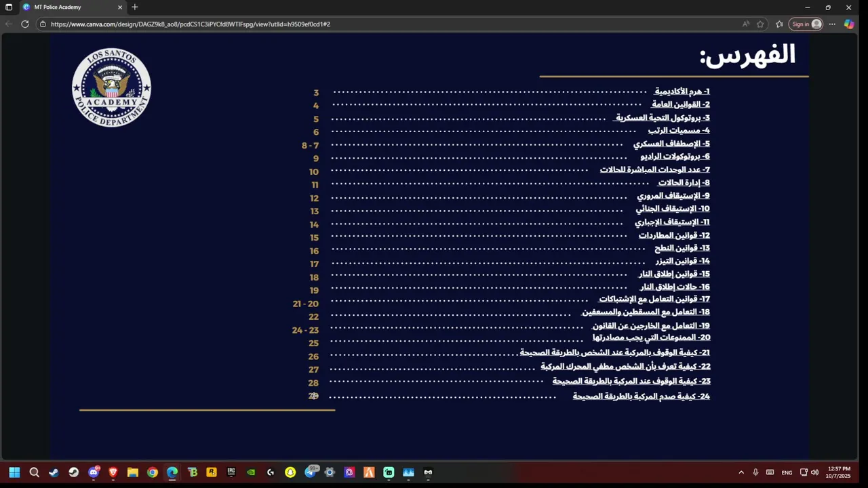Viewport: 868px width, 488px height.
Task: Open entry 13- قوانين النطح
Action: tap(682, 248)
